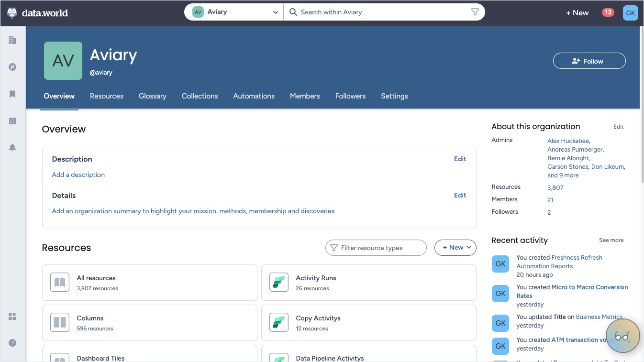
Task: Open the Business Metrics link
Action: click(x=599, y=317)
